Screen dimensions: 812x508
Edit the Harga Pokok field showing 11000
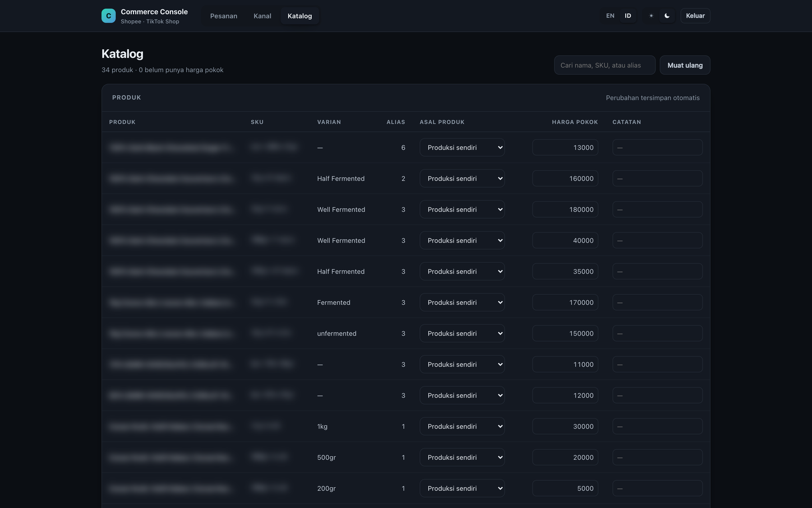pyautogui.click(x=565, y=364)
